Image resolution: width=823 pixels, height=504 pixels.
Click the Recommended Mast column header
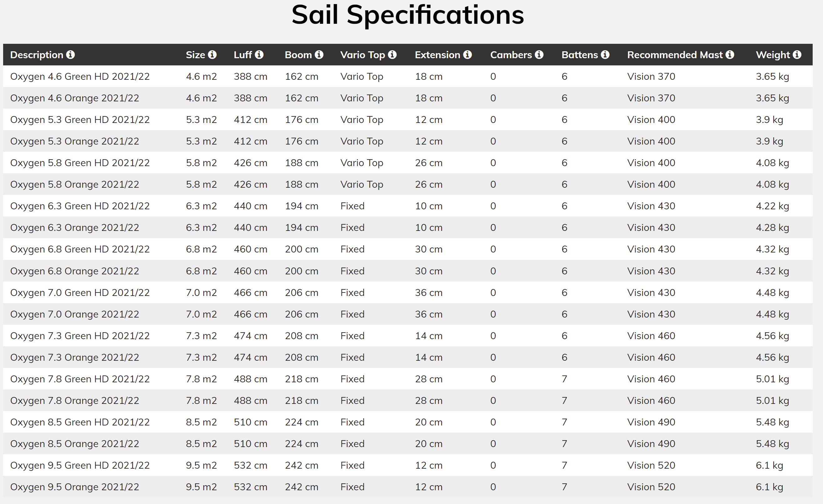click(x=675, y=55)
